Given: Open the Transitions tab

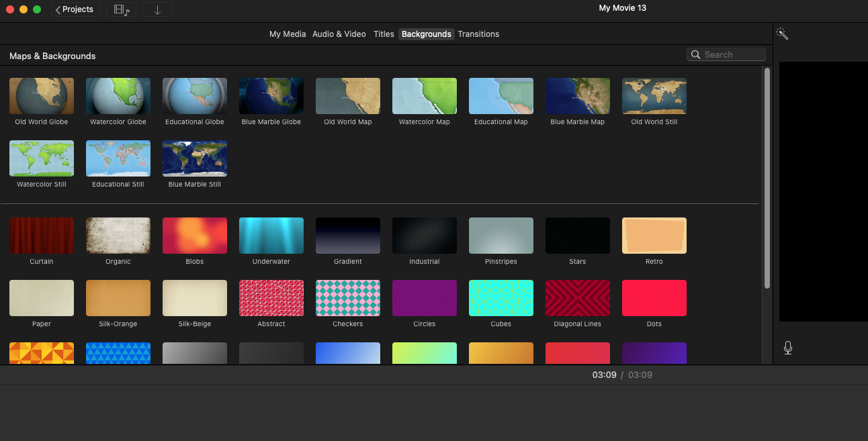Looking at the screenshot, I should tap(478, 34).
